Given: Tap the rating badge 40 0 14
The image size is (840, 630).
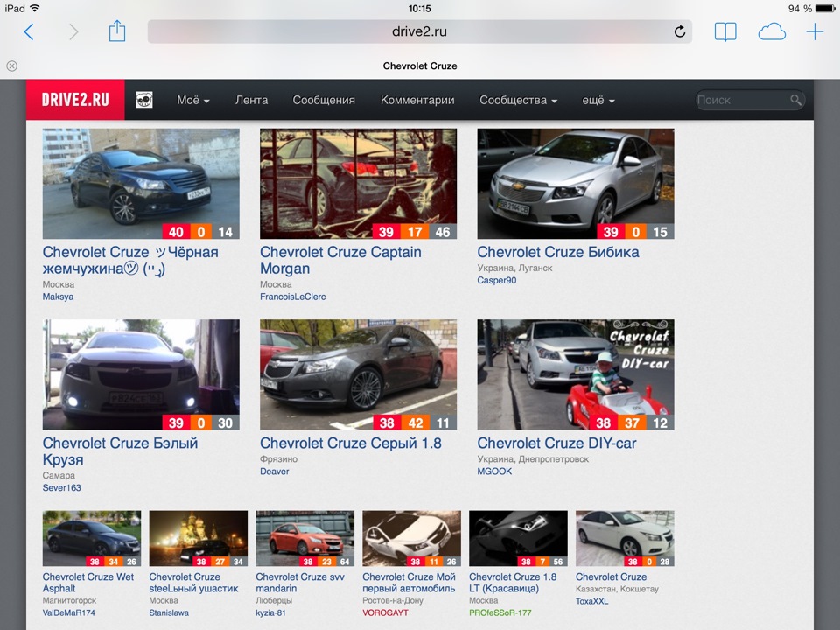Looking at the screenshot, I should point(201,231).
